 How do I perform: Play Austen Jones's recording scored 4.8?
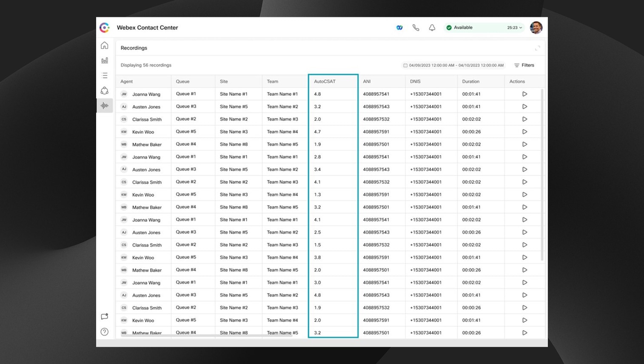tap(525, 295)
